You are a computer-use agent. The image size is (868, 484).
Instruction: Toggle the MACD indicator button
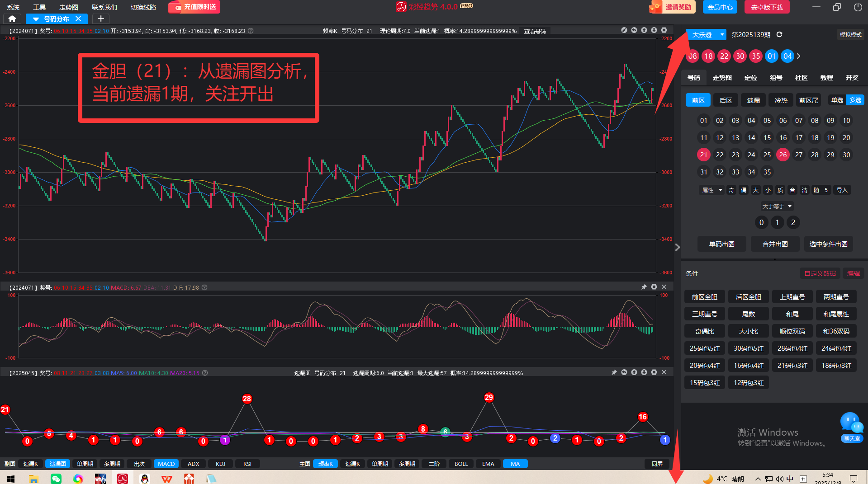click(x=166, y=464)
